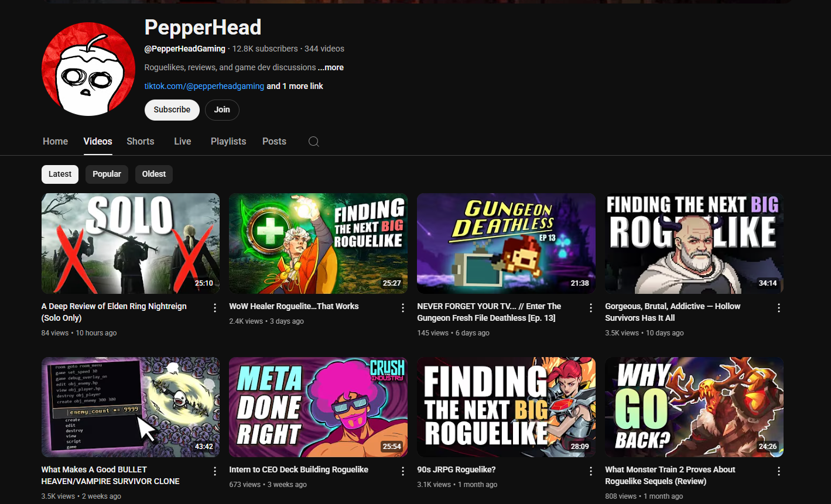Open options menu for Gungeon Deathless Ep. 13 video
The image size is (831, 504).
(591, 308)
